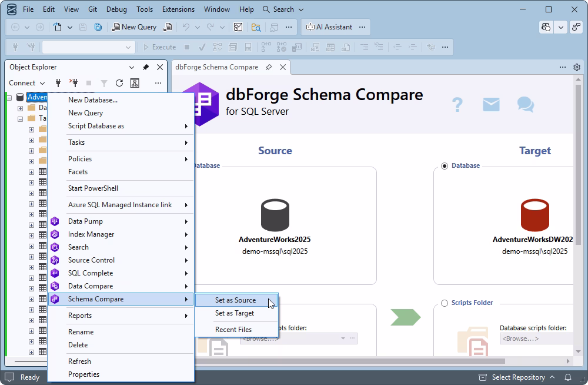This screenshot has width=588, height=385.
Task: Refresh Object Explorer using the toolbar icon
Action: tap(119, 83)
